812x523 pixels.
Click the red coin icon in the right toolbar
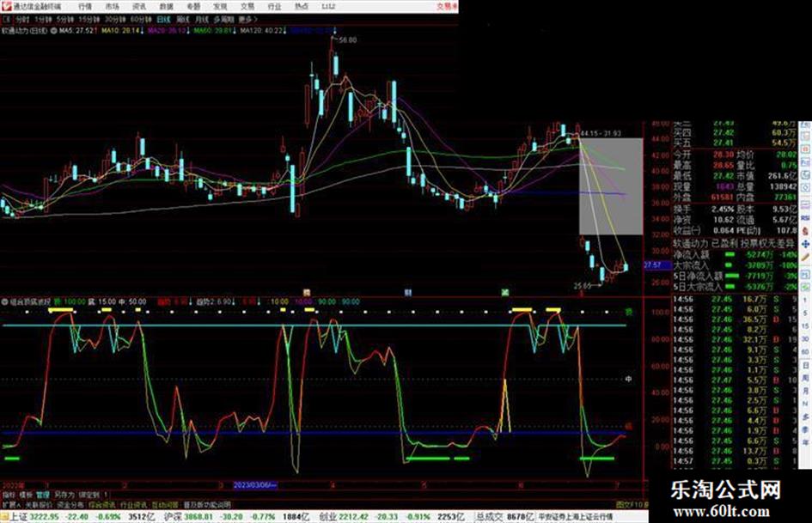(805, 232)
